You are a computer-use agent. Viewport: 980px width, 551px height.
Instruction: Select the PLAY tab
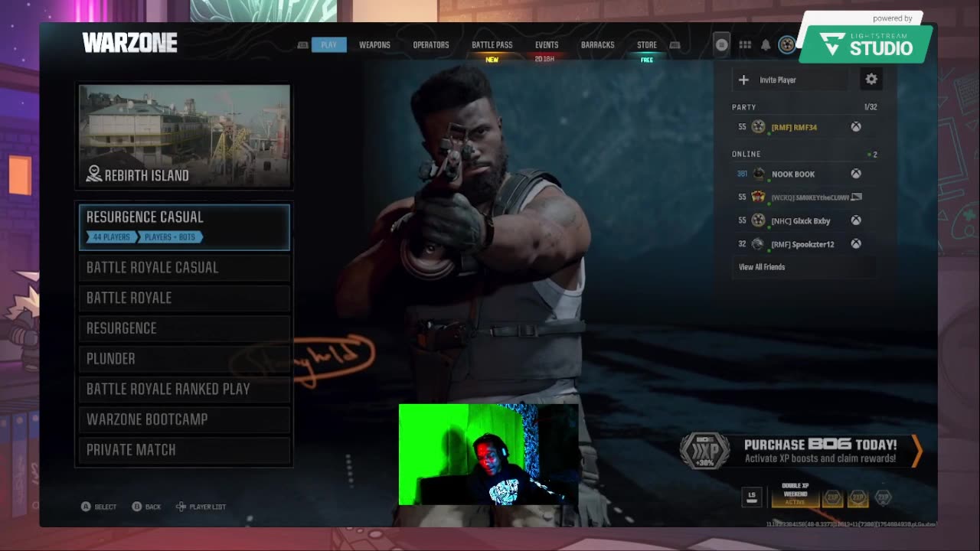(329, 45)
